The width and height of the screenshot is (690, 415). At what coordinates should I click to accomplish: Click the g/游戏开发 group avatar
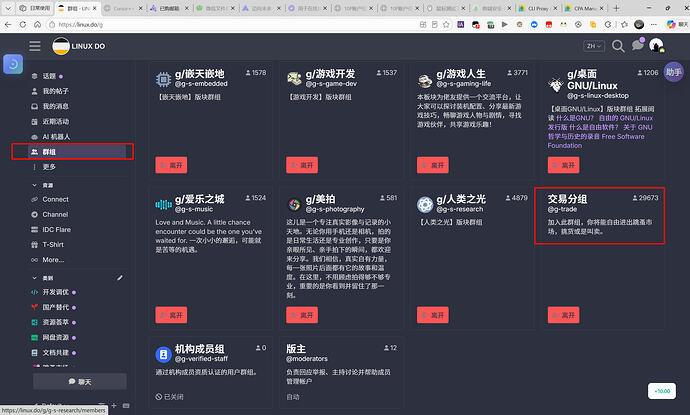click(x=294, y=79)
